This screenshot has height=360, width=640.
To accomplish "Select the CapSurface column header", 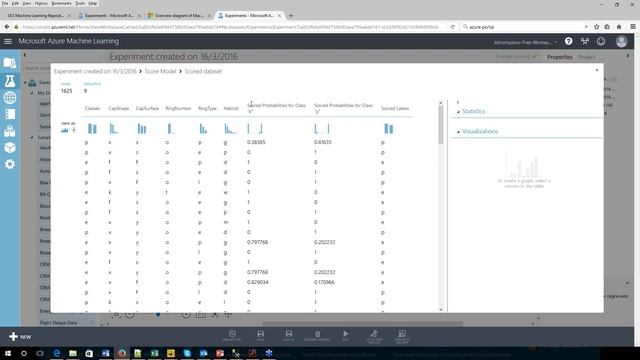I will pyautogui.click(x=147, y=109).
